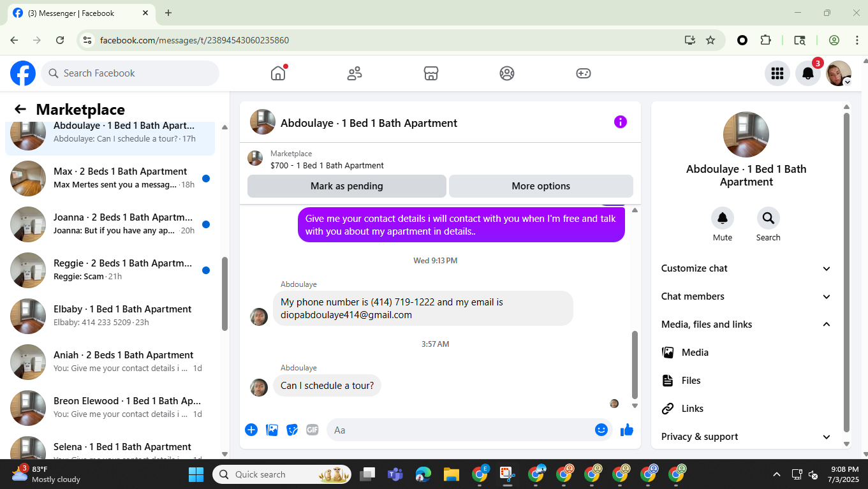Open Joanna 2 Beds 1 Bath chat
This screenshot has width=868, height=489.
pos(110,224)
